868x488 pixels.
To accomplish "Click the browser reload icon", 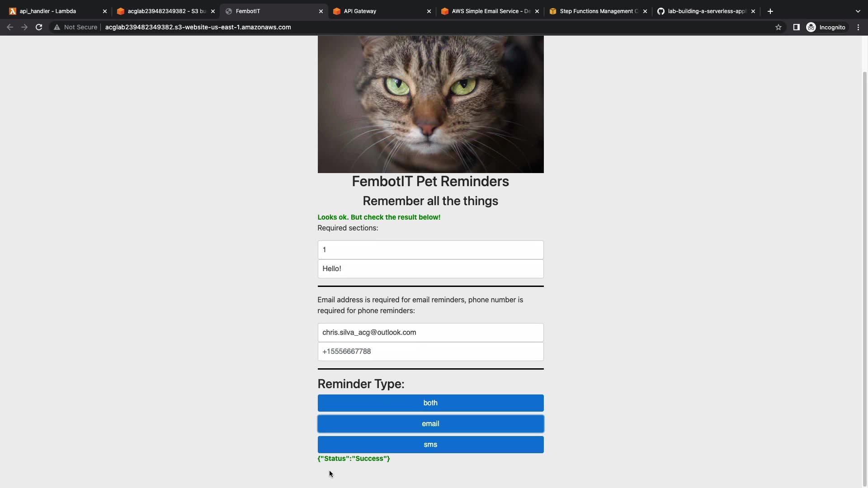I will coord(39,27).
